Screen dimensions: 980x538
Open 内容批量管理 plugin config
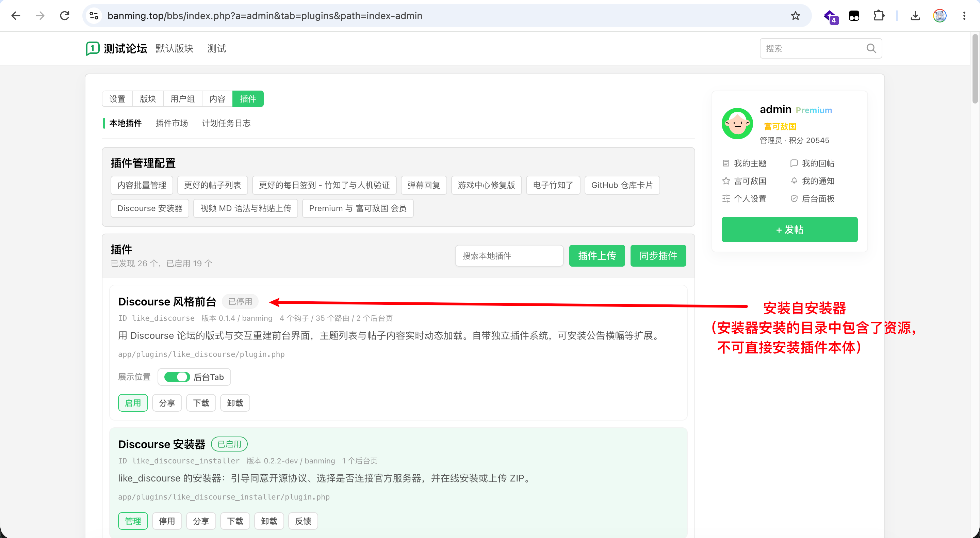[142, 185]
